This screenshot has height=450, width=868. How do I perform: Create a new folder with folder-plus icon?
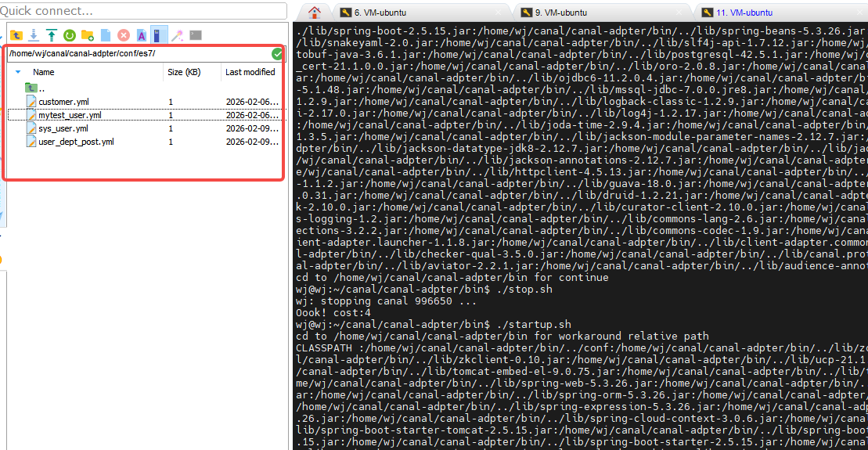tap(88, 35)
